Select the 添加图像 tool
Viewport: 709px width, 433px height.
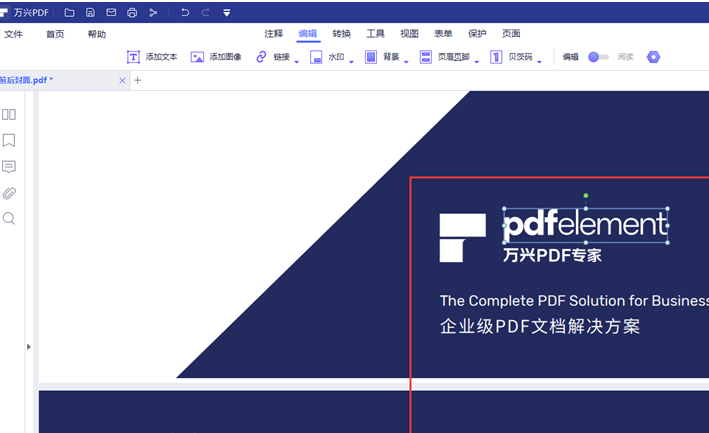pos(216,57)
